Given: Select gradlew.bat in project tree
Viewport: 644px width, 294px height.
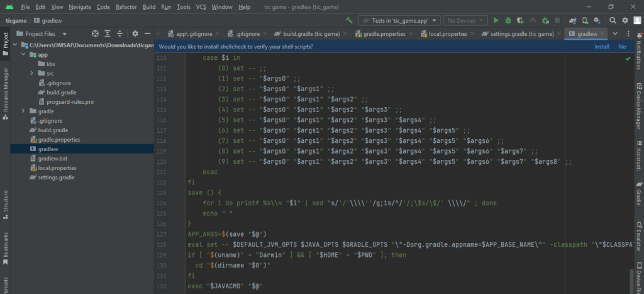Looking at the screenshot, I should [52, 159].
